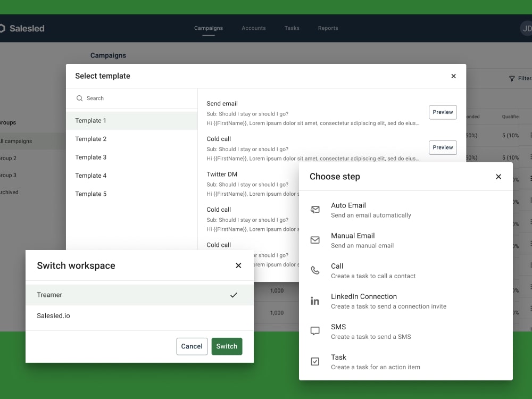532x399 pixels.
Task: Open Group 3 in sidebar
Action: 8,176
